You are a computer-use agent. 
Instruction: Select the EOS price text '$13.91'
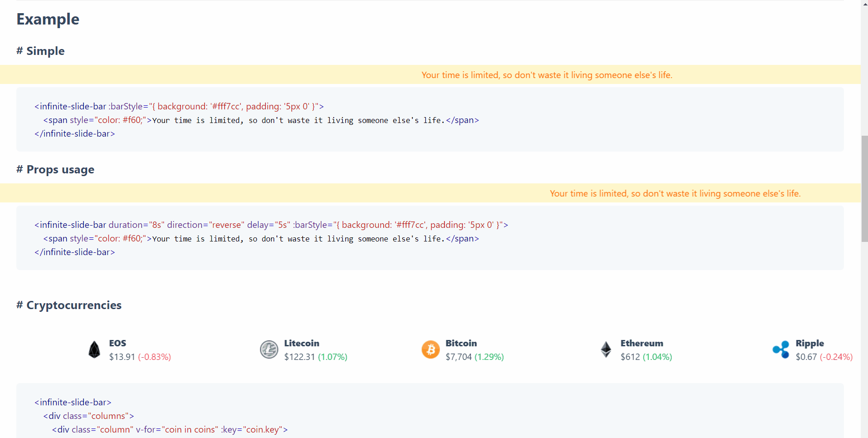point(122,357)
